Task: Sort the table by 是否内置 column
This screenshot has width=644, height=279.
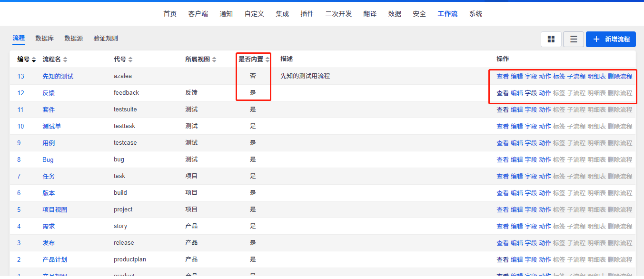Action: tap(254, 60)
